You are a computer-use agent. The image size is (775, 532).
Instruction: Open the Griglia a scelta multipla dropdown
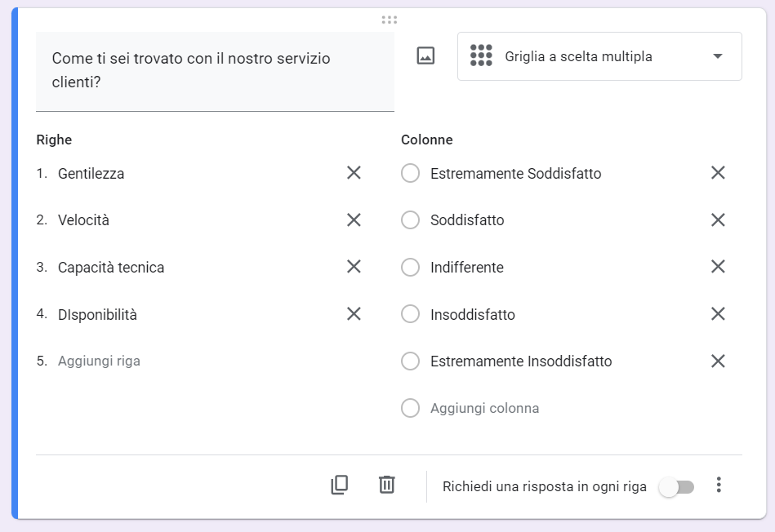(599, 56)
